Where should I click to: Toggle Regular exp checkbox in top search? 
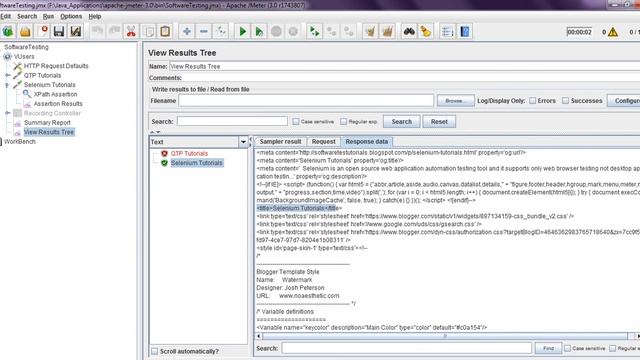(x=344, y=122)
